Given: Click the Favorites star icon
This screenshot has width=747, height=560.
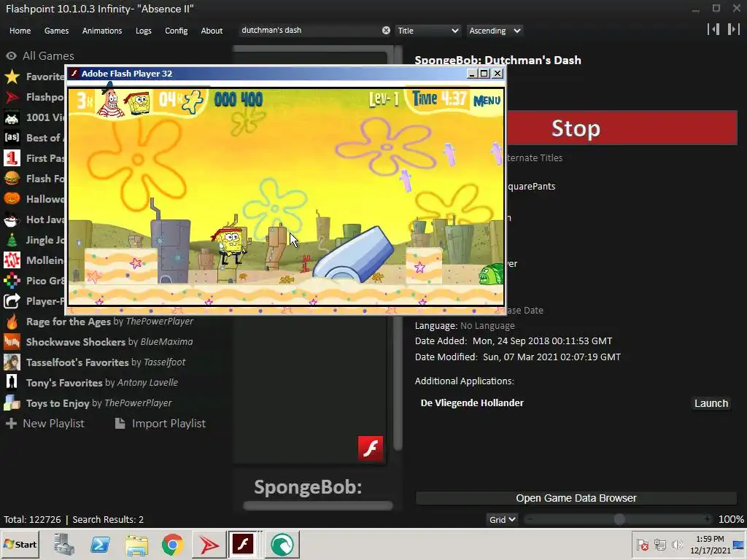Looking at the screenshot, I should (x=12, y=76).
